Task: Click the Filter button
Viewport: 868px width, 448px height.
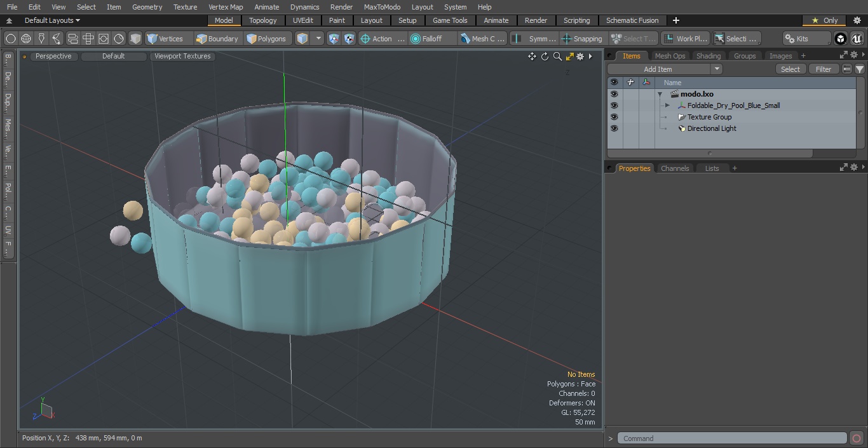Action: click(x=824, y=69)
